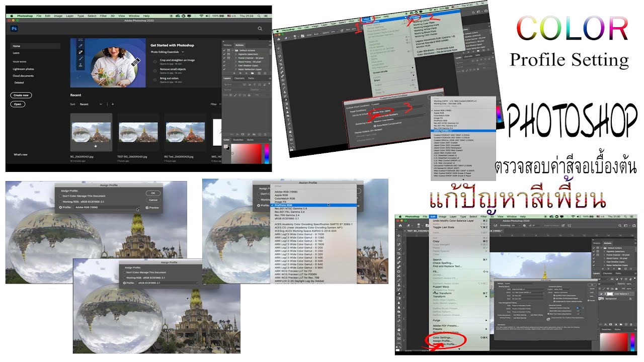This screenshot has height=362, width=644.
Task: Select the Clone Stamp tool in Edit-menu window
Action: [398, 285]
